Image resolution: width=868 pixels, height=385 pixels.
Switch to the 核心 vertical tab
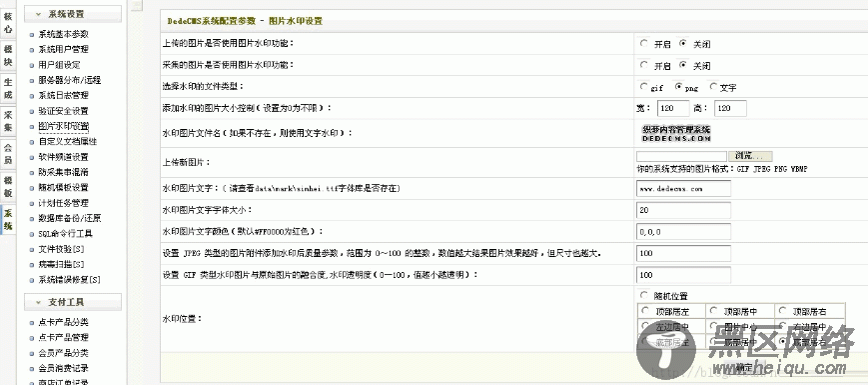coord(8,24)
